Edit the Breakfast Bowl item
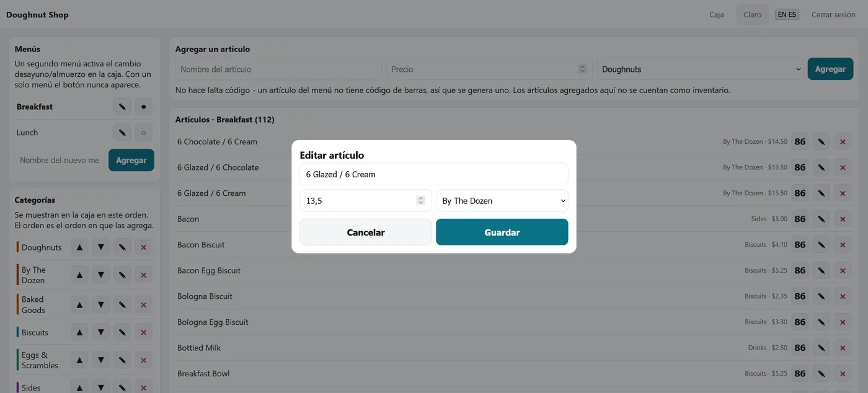868x393 pixels. [x=821, y=374]
